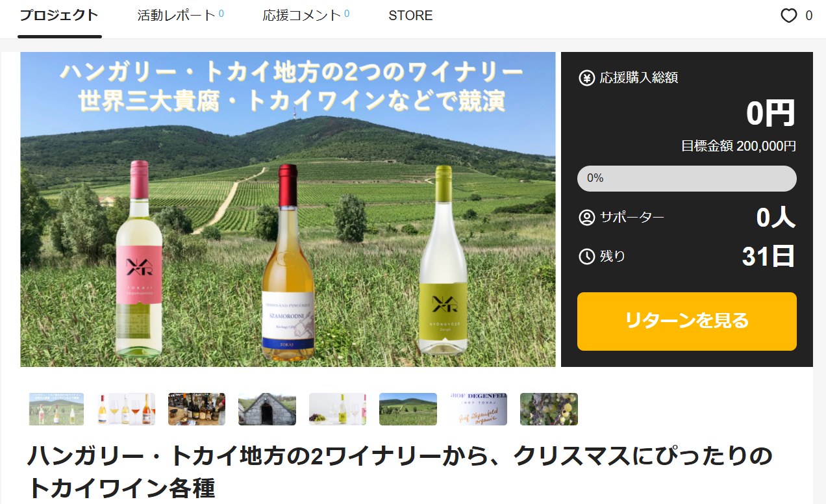Select the grape cluster thumbnail
The image size is (826, 504).
tap(549, 409)
